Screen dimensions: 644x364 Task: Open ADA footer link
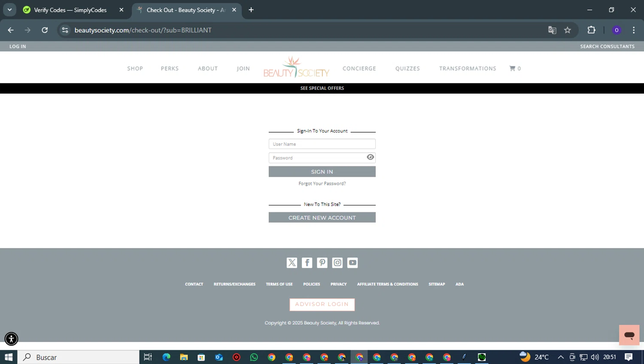[459, 284]
